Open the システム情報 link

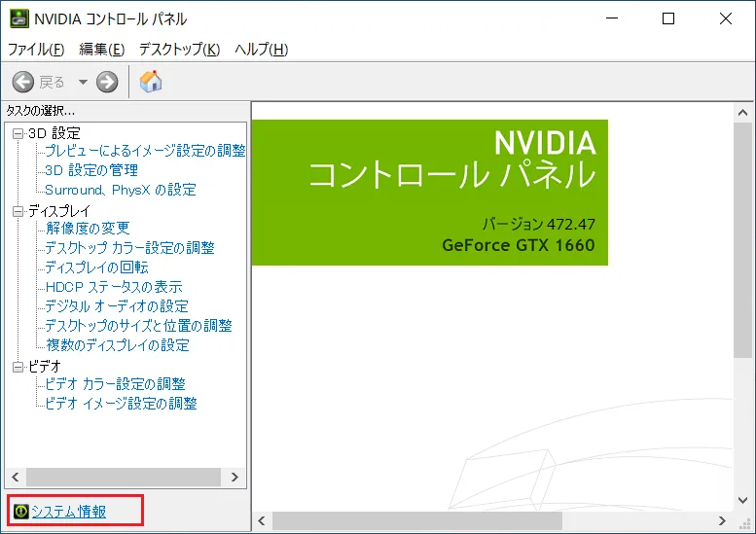pos(68,512)
